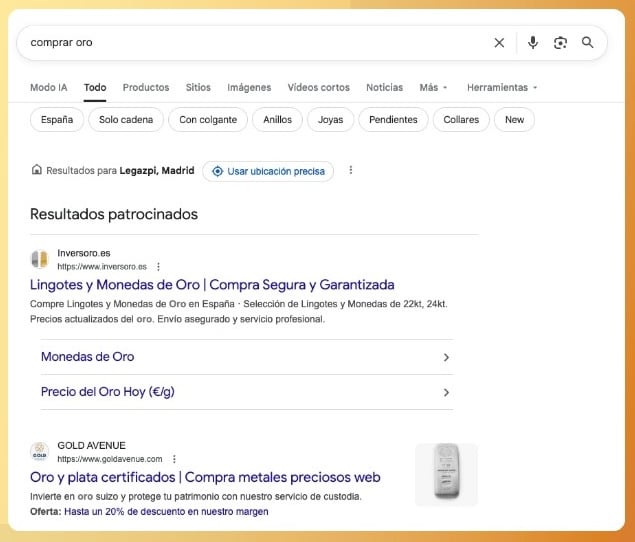Click the GOLD AVENUE site name
The image size is (635, 542).
click(92, 446)
